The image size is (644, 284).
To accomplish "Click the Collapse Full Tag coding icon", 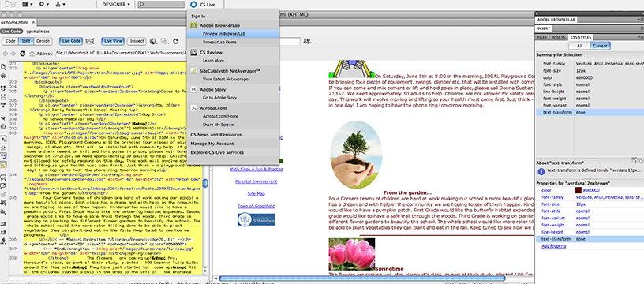I will pyautogui.click(x=3, y=88).
